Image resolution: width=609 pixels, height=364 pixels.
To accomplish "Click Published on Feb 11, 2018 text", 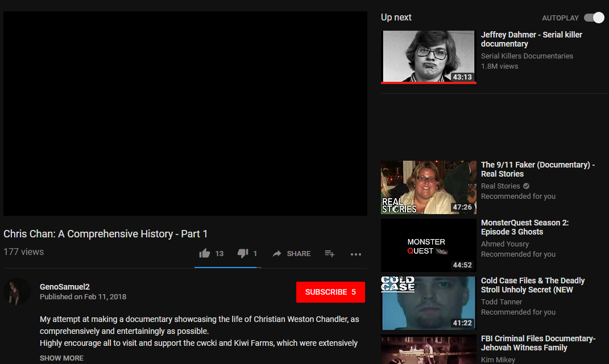I will [83, 296].
